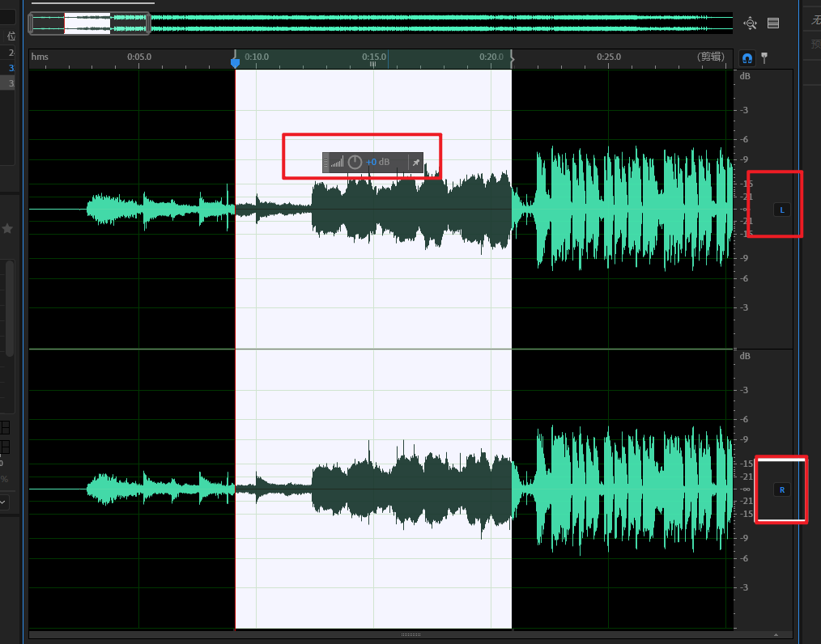The image size is (821, 644).
Task: Pin the floating HUD volume overlay
Action: [x=415, y=163]
